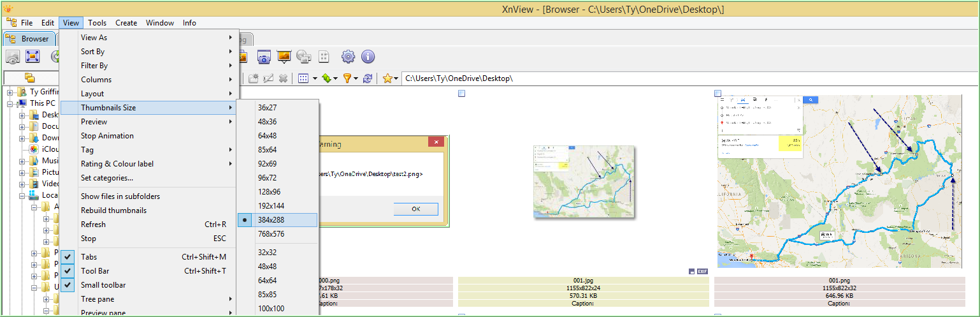Open the Edit menu

click(48, 23)
